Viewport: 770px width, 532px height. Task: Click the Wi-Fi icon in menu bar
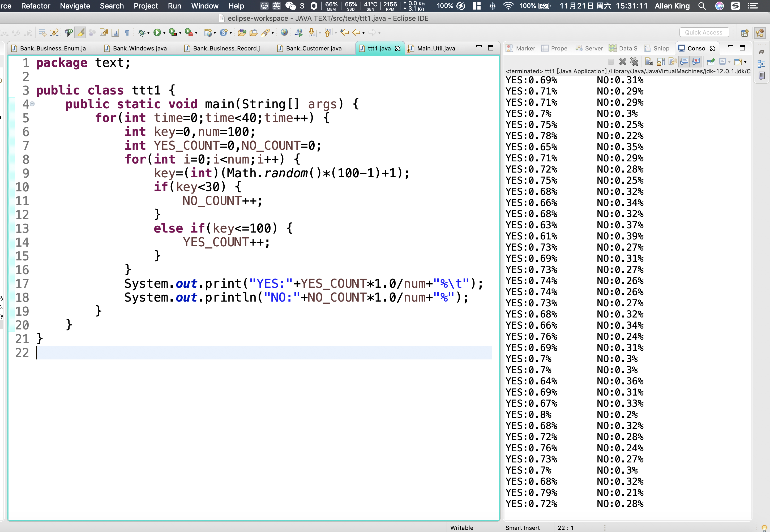[x=508, y=6]
